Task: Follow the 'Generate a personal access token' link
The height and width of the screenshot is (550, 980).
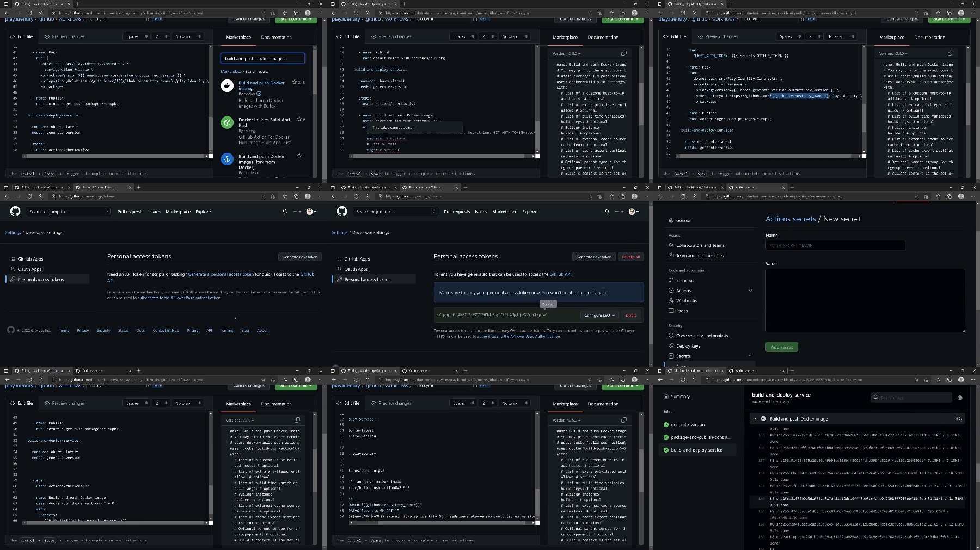Action: (x=220, y=274)
